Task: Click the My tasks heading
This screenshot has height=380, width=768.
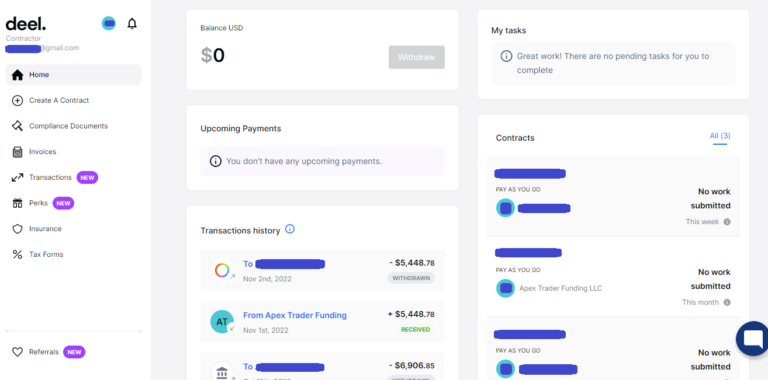Action: [x=509, y=30]
